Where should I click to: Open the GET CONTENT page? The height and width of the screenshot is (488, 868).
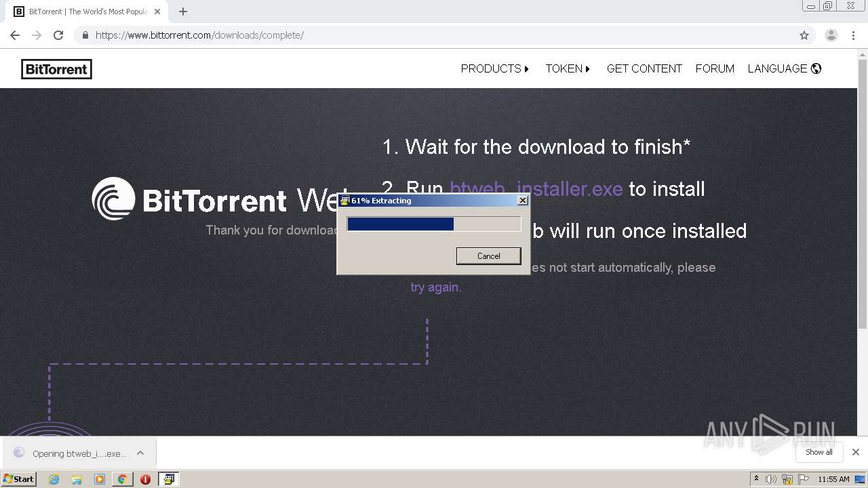coord(644,68)
